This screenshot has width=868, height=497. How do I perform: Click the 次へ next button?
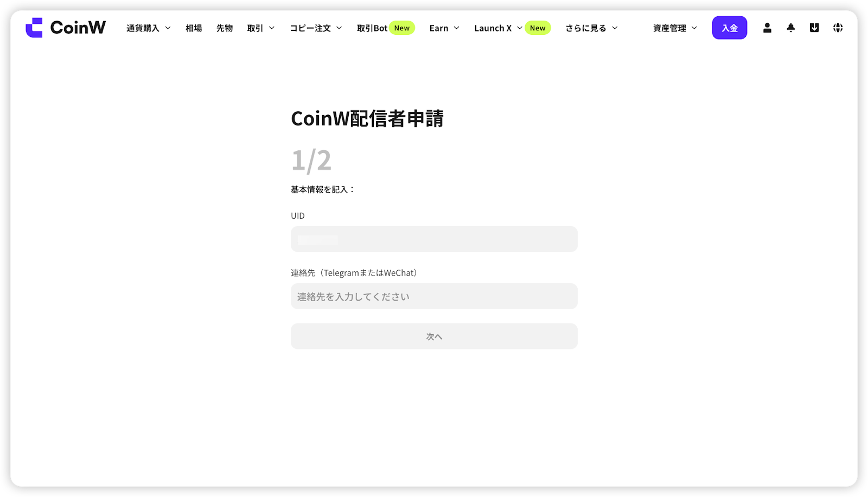[434, 336]
